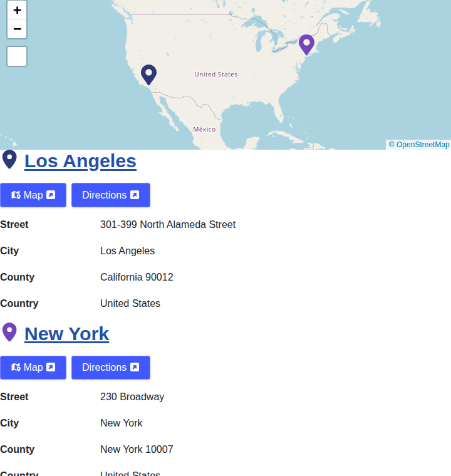This screenshot has height=476, width=451.
Task: Click the map icon in Los Angeles Map button
Action: (x=16, y=195)
